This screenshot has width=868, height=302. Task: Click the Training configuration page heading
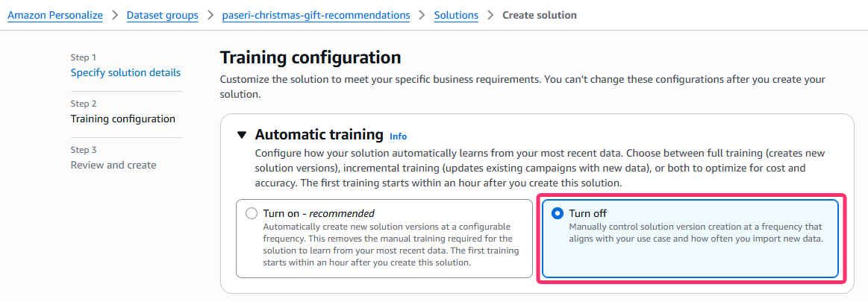pyautogui.click(x=310, y=57)
